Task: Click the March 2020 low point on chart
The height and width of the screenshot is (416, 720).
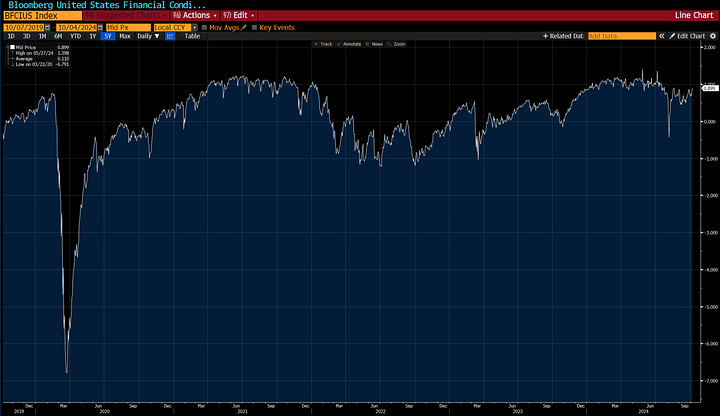Action: 67,372
